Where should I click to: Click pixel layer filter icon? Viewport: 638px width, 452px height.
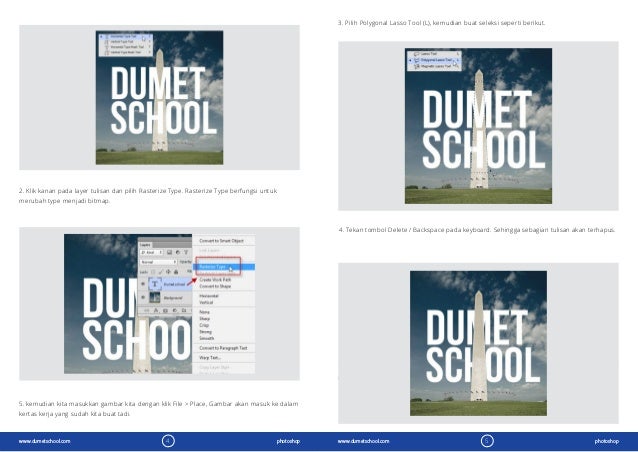point(169,252)
